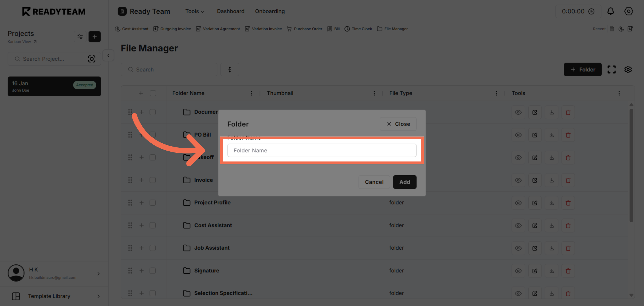Image resolution: width=644 pixels, height=306 pixels.
Task: Click the notification bell icon
Action: coord(610,11)
